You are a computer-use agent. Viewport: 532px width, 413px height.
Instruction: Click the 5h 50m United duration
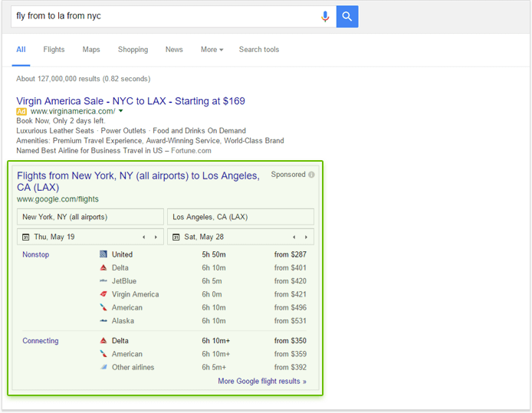[x=214, y=254]
